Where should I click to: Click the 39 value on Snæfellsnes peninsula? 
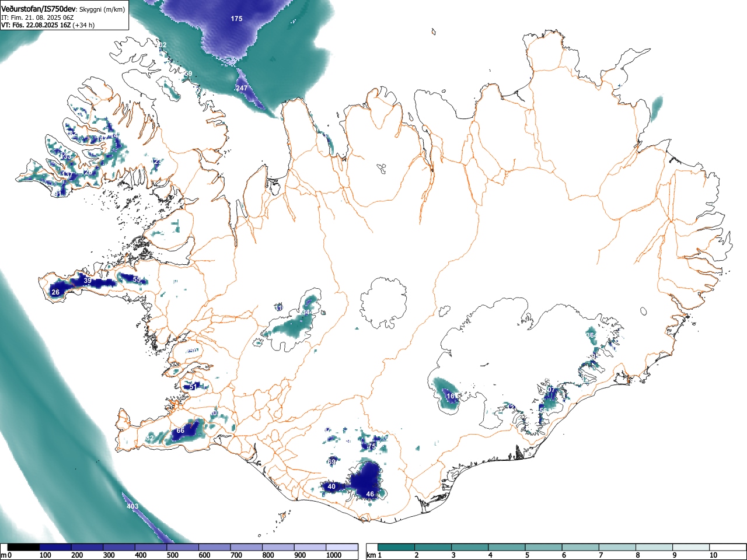(88, 281)
